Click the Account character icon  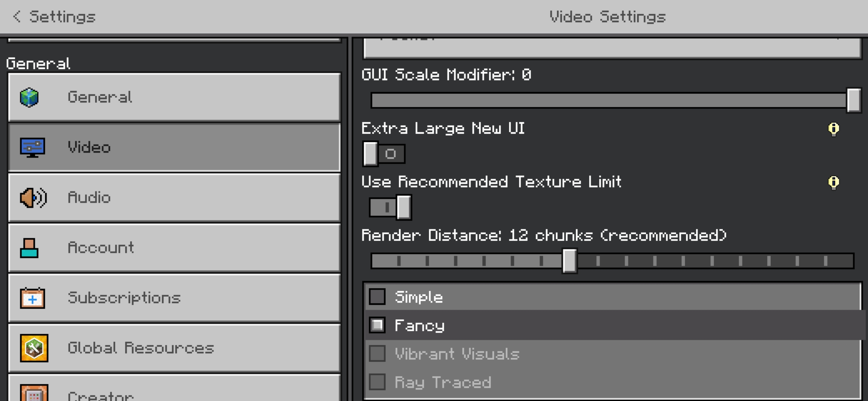point(29,248)
